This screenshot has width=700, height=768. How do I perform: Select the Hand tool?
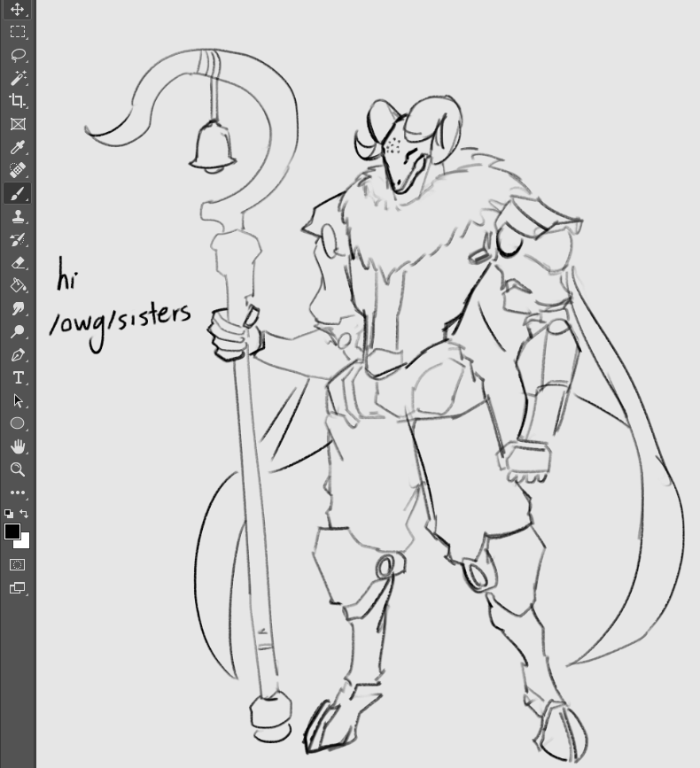coord(18,446)
